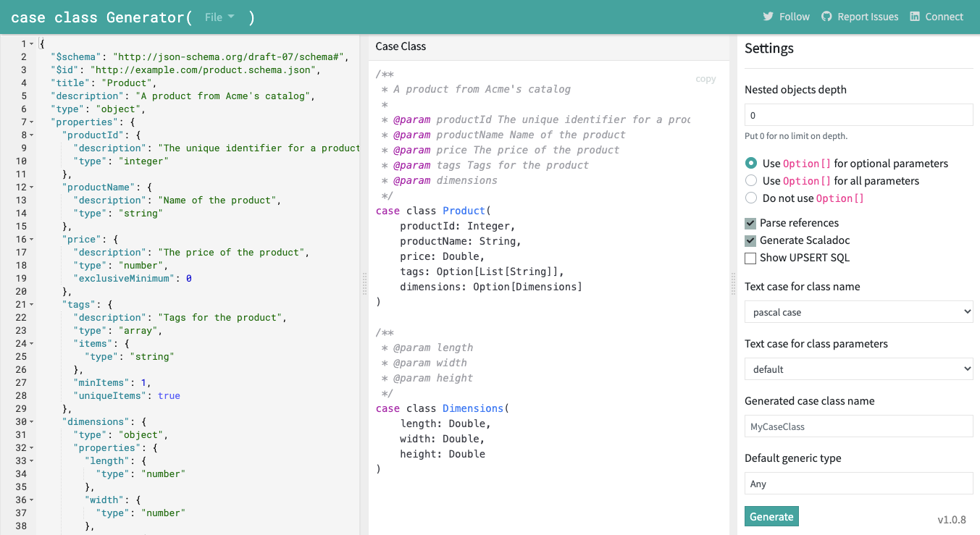Click the Generate button
This screenshot has height=535, width=980.
(771, 516)
